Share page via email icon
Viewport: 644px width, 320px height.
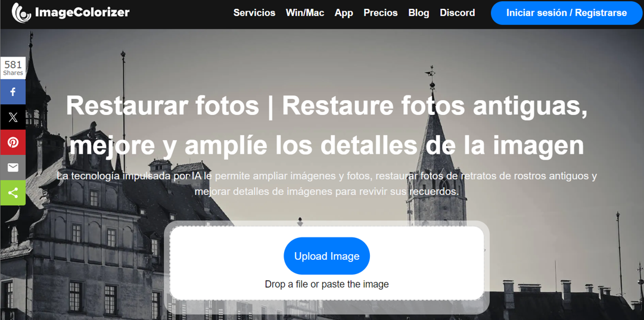pos(13,167)
